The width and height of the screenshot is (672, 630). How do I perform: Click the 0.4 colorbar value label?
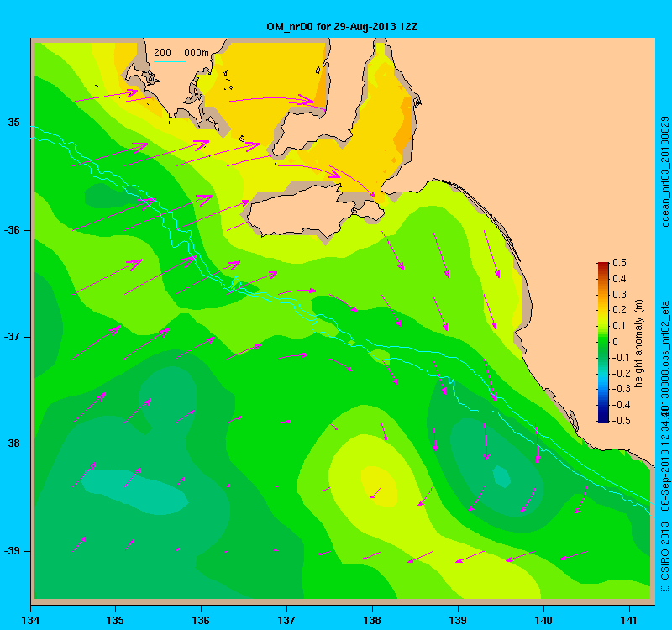tap(619, 279)
